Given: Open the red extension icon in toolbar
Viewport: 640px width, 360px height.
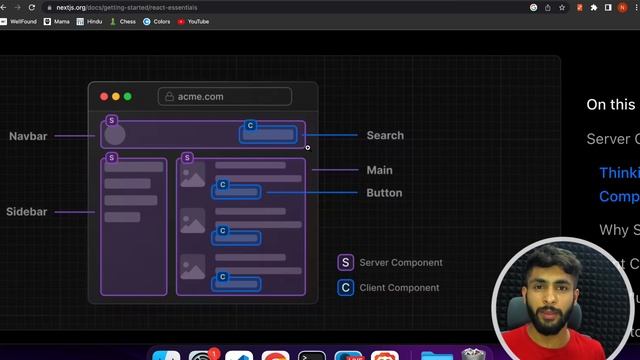Looking at the screenshot, I should click(x=580, y=8).
